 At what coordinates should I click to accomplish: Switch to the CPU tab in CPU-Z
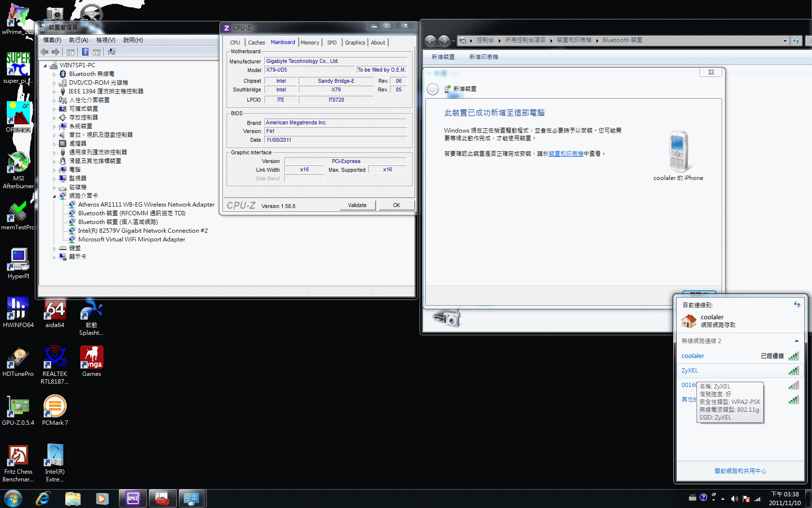coord(235,43)
